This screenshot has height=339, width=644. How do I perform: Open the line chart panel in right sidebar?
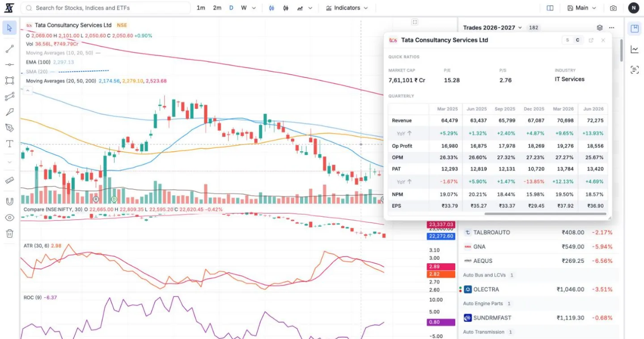634,49
